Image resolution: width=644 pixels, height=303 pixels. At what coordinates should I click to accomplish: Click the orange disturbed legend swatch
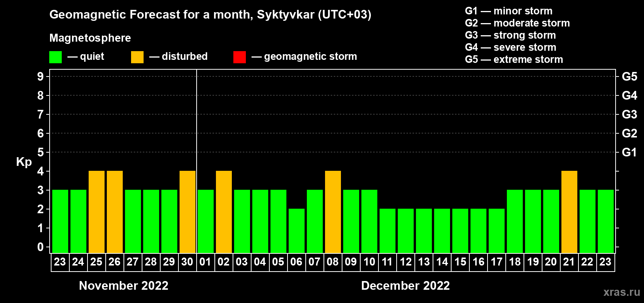tap(137, 57)
